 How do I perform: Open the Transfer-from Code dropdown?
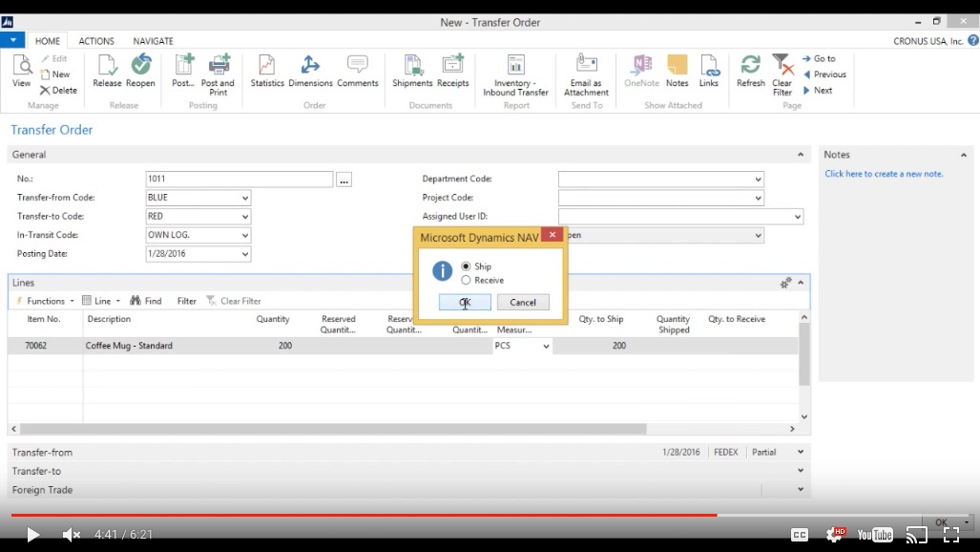(x=245, y=198)
